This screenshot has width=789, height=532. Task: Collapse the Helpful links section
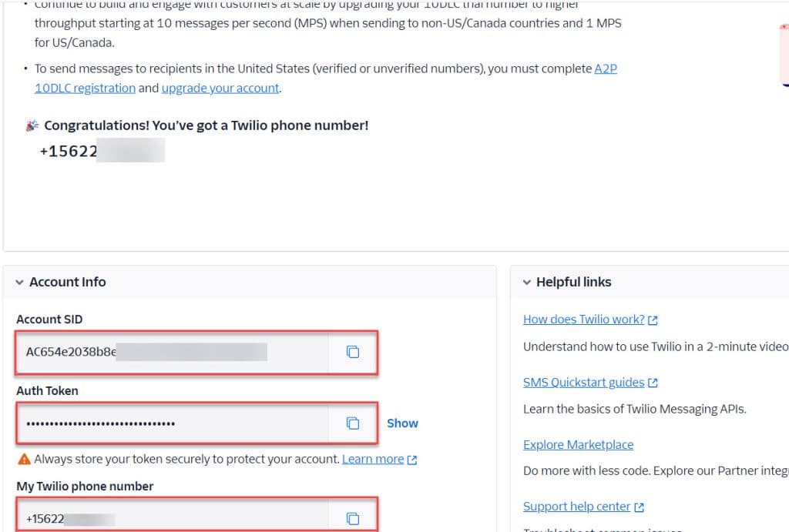point(527,282)
